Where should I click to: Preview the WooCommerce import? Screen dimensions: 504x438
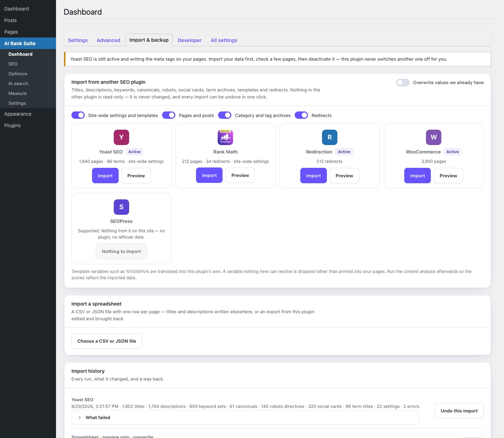point(448,176)
